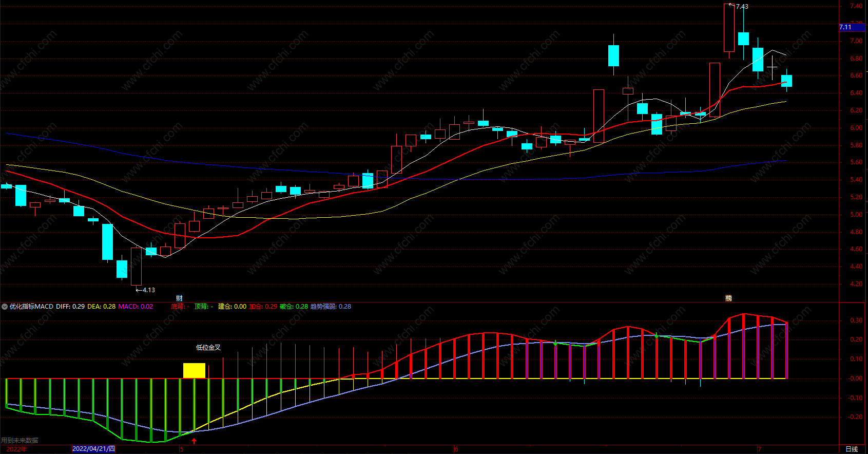Viewport: 868px width, 454px height.
Task: Click the 7.11 current price tag
Action: tap(852, 27)
